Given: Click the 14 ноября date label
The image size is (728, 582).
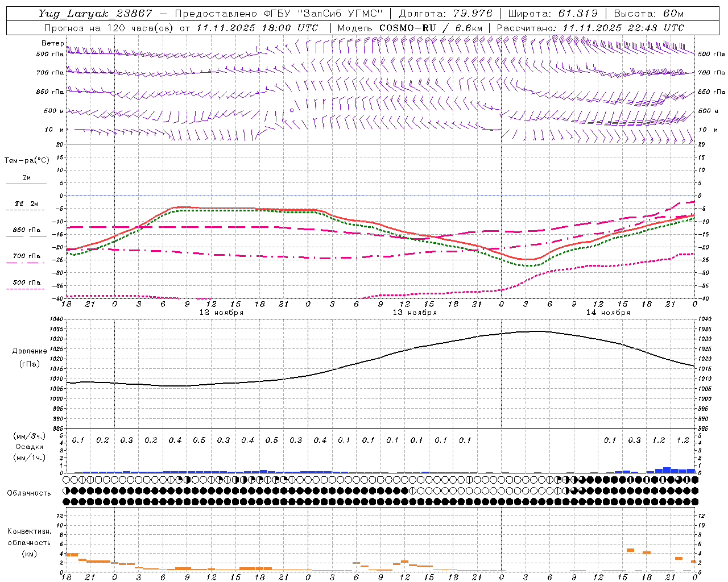Looking at the screenshot, I should coord(608,313).
